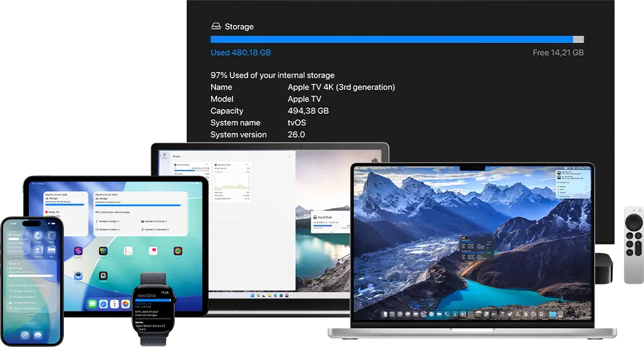The width and height of the screenshot is (644, 347).
Task: Open the Shortcuts app on the iPad
Action: point(78,251)
